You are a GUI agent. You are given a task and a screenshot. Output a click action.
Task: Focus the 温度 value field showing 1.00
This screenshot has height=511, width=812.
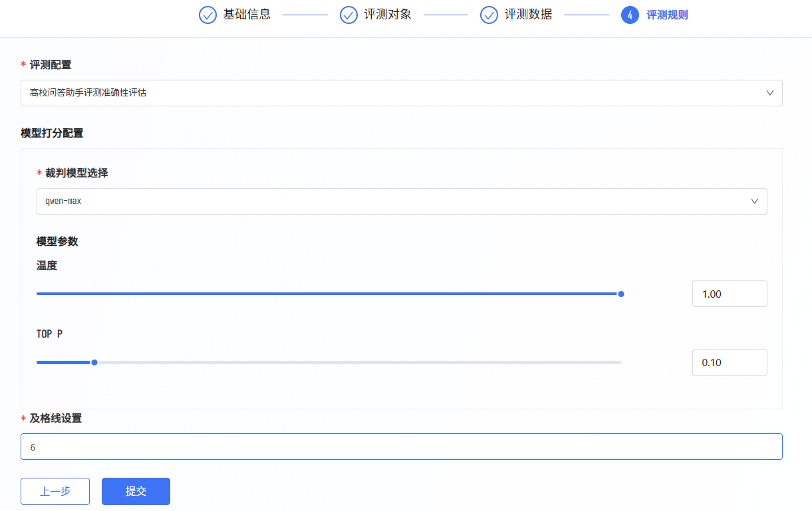tap(730, 294)
